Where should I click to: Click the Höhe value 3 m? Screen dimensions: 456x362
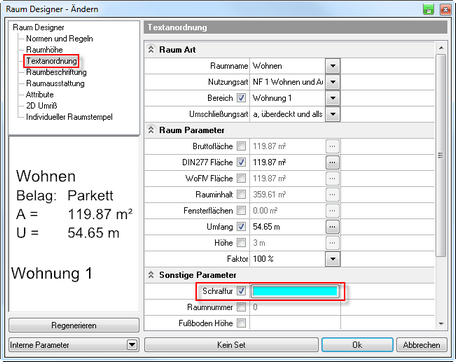[x=259, y=243]
